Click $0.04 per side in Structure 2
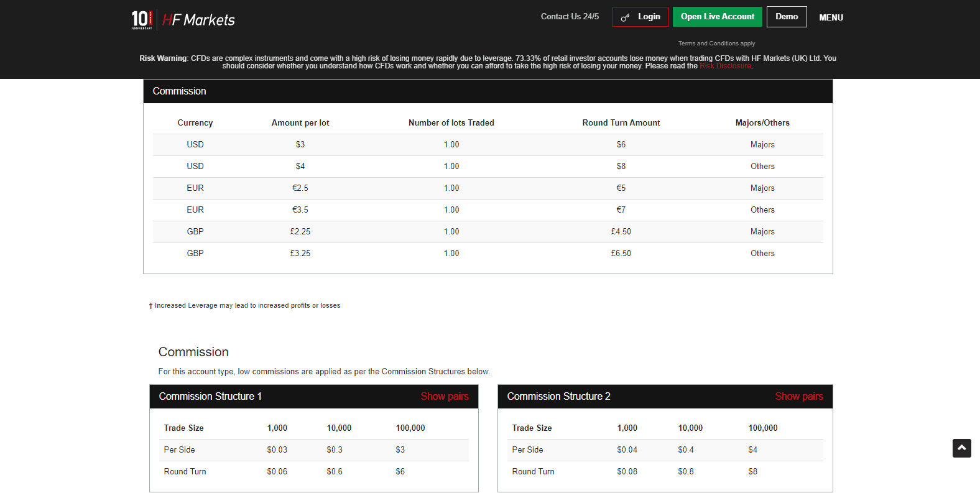Screen dimensions: 980x493 pyautogui.click(x=627, y=450)
